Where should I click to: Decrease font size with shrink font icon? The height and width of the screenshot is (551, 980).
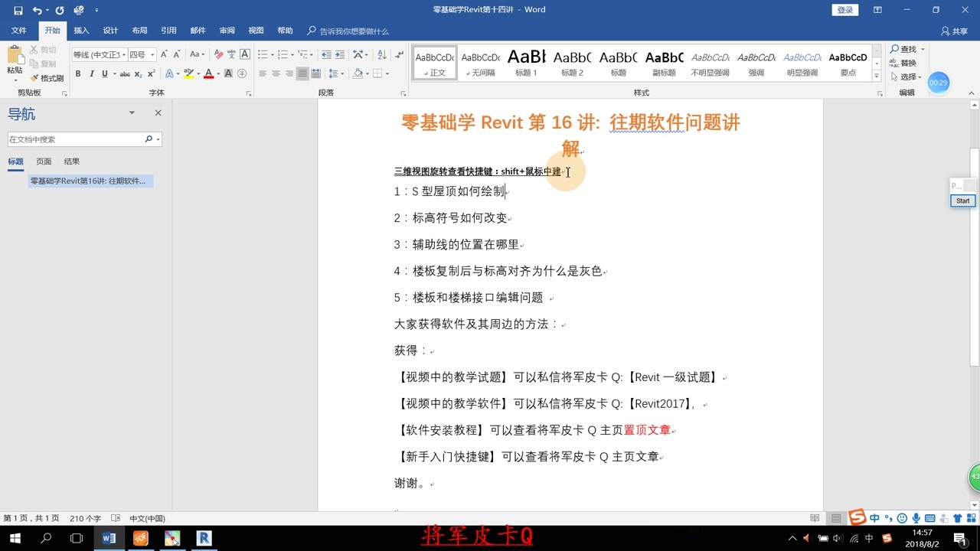tap(177, 54)
